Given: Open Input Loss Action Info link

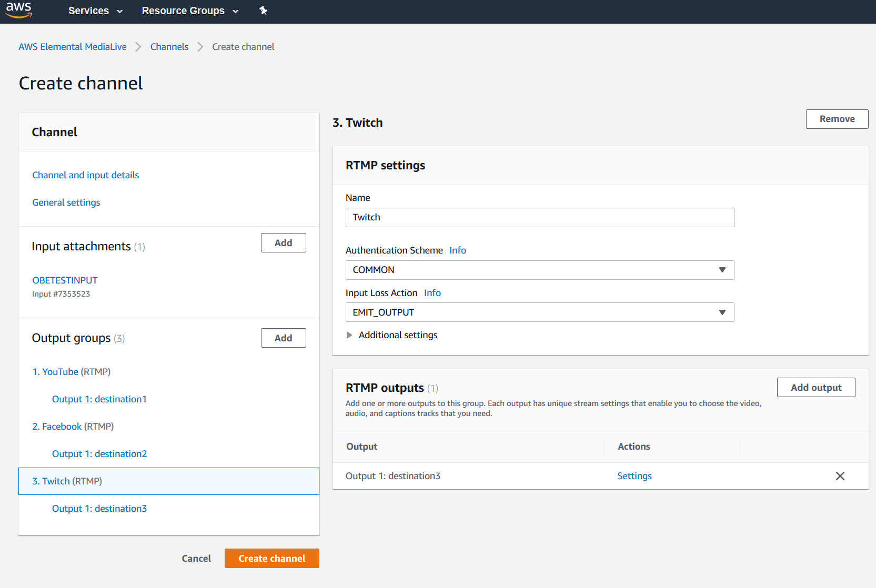Looking at the screenshot, I should [x=432, y=293].
